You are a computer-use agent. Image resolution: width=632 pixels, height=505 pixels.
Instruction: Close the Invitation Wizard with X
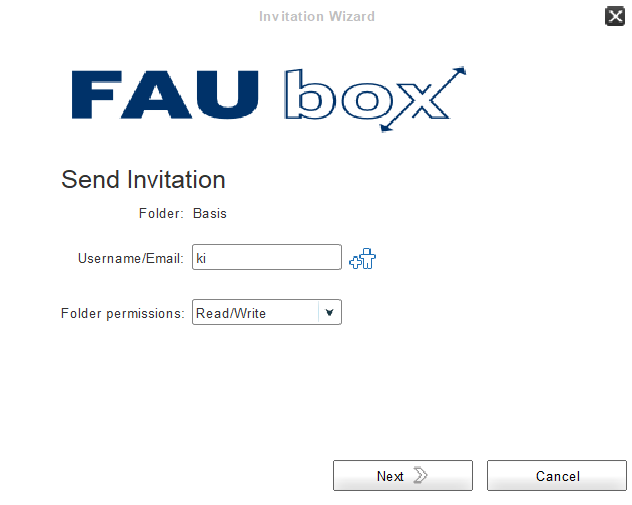tap(615, 17)
